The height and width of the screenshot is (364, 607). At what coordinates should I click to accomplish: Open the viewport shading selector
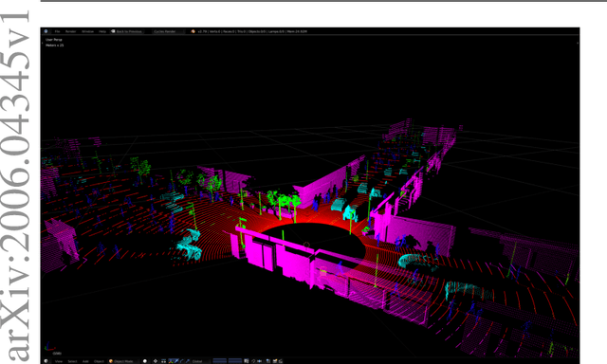145,361
